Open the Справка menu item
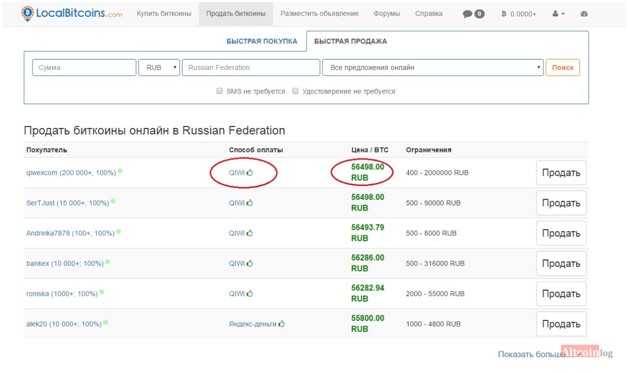Screen dimensions: 628x373 429,14
